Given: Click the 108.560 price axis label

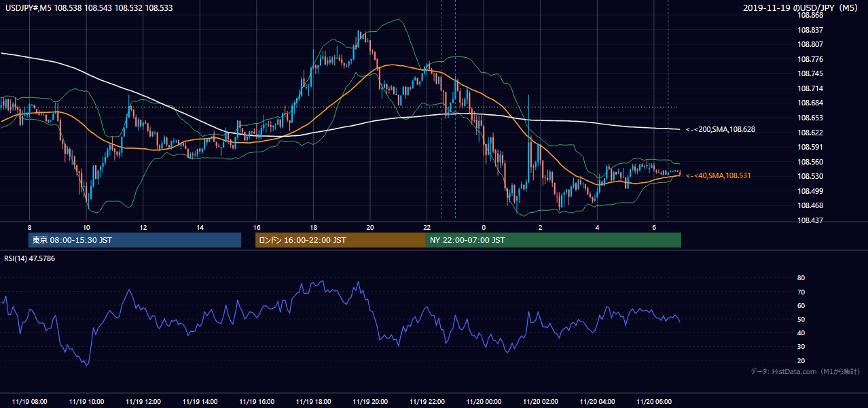Looking at the screenshot, I should 812,162.
